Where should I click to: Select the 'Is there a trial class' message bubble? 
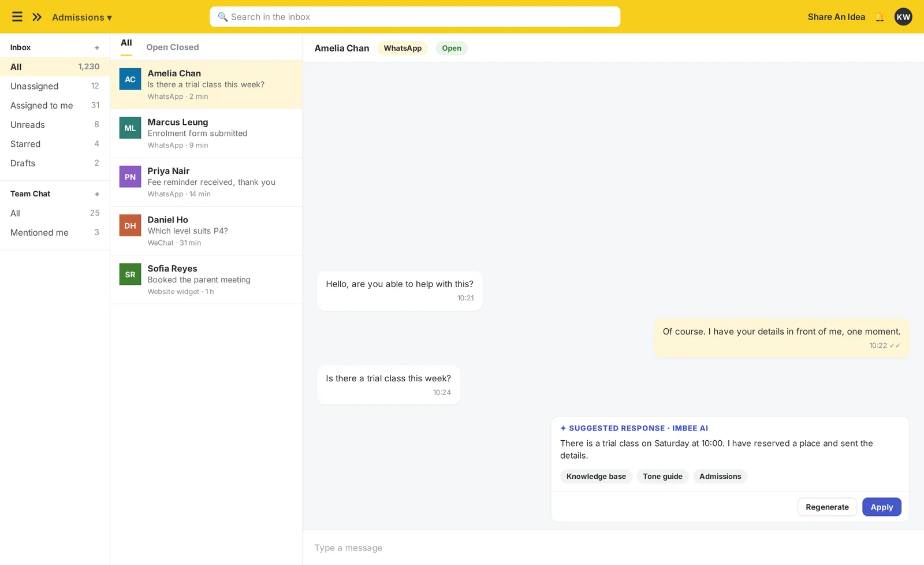pyautogui.click(x=388, y=385)
